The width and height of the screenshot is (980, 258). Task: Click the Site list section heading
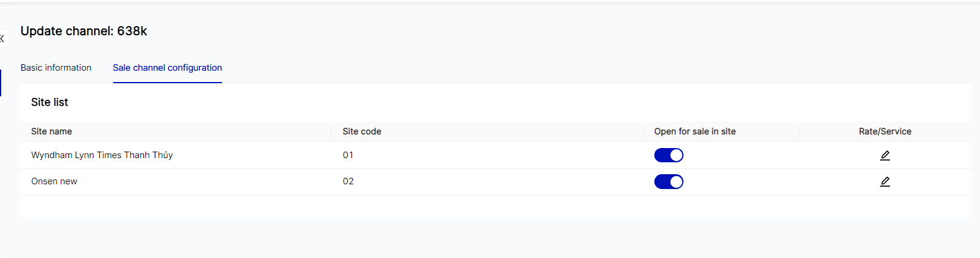49,102
